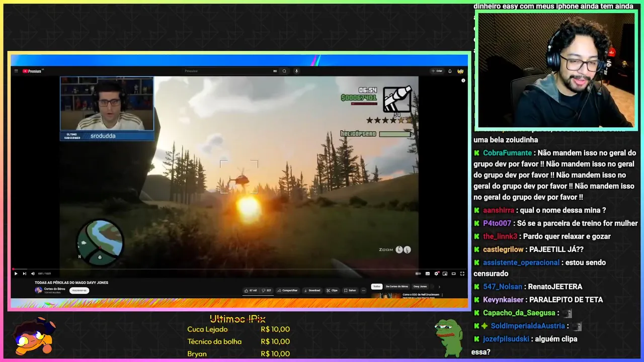Click the Inscrever-se subscribe button
Screen dimensions: 644x362
tap(79, 290)
